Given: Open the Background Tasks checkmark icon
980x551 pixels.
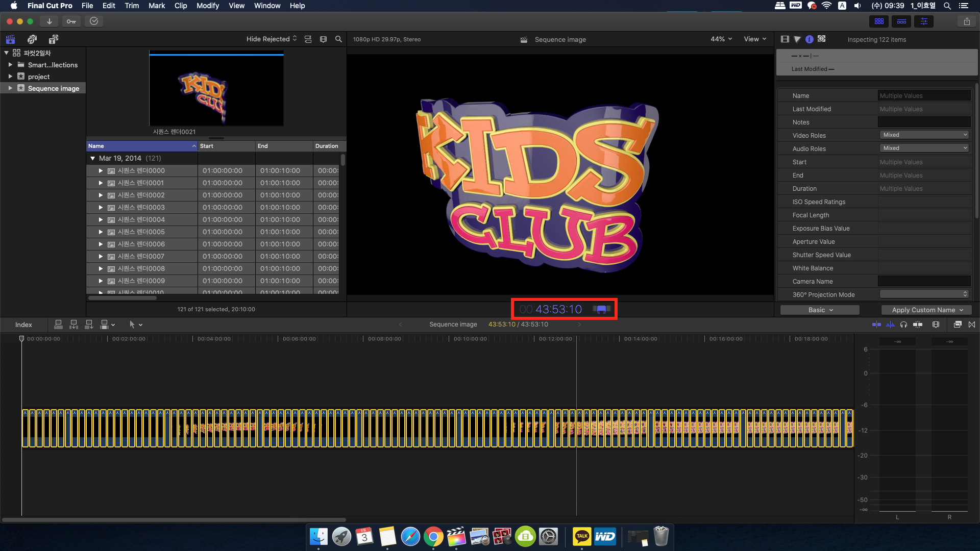Looking at the screenshot, I should coord(94,21).
